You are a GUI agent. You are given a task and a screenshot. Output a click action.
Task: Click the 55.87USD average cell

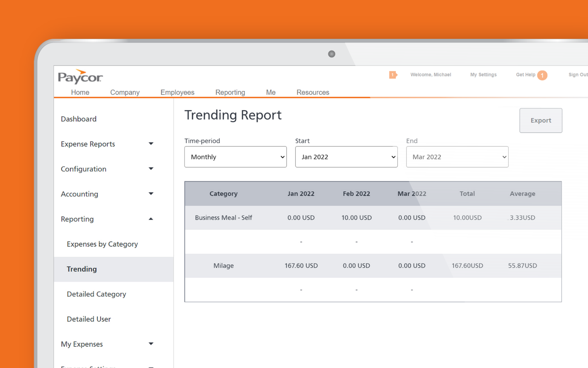point(522,265)
